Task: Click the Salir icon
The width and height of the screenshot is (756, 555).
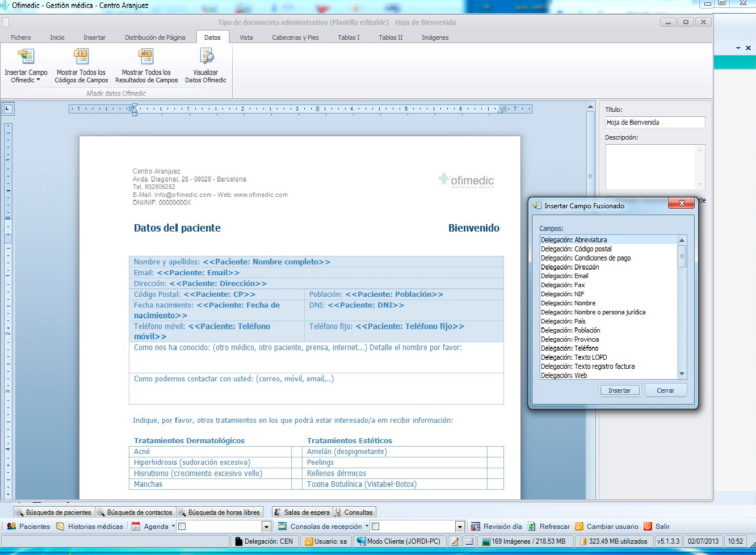Action: 648,526
